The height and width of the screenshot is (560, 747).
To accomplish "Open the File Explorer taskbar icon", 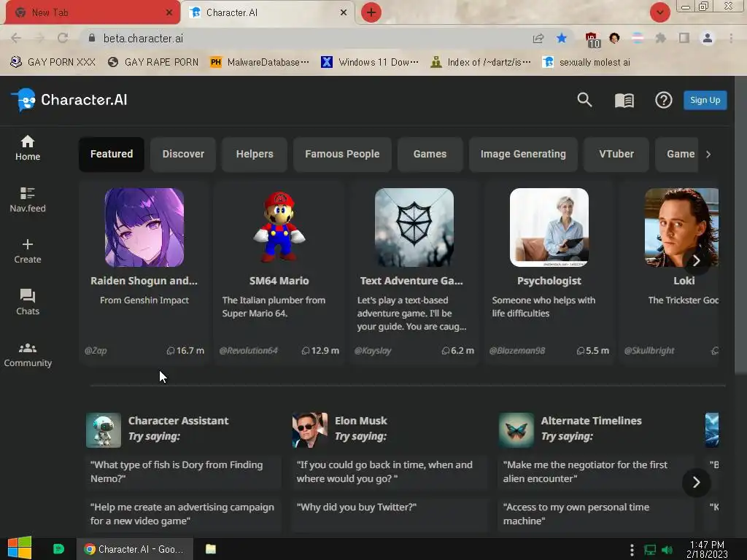I will point(211,549).
